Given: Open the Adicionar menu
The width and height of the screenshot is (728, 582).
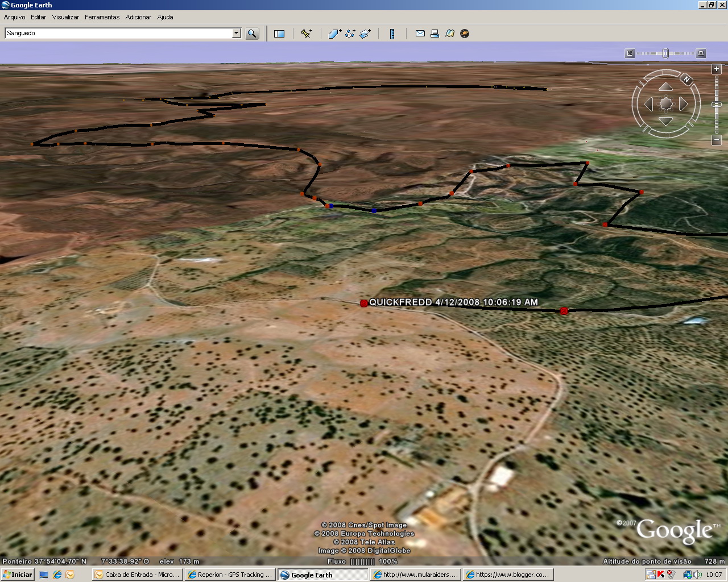Looking at the screenshot, I should pos(139,17).
